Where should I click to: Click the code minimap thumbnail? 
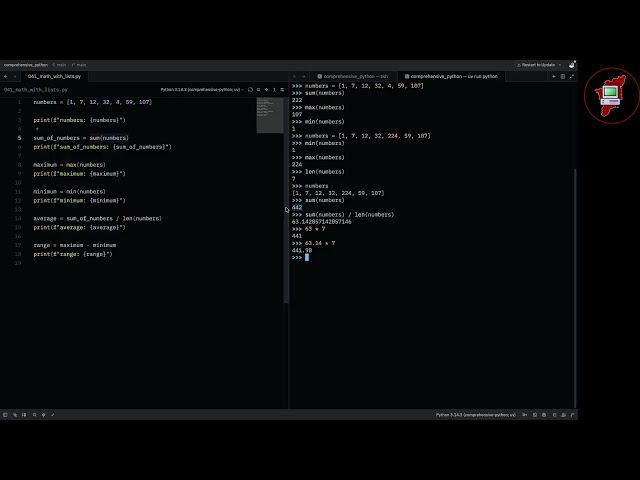(269, 115)
